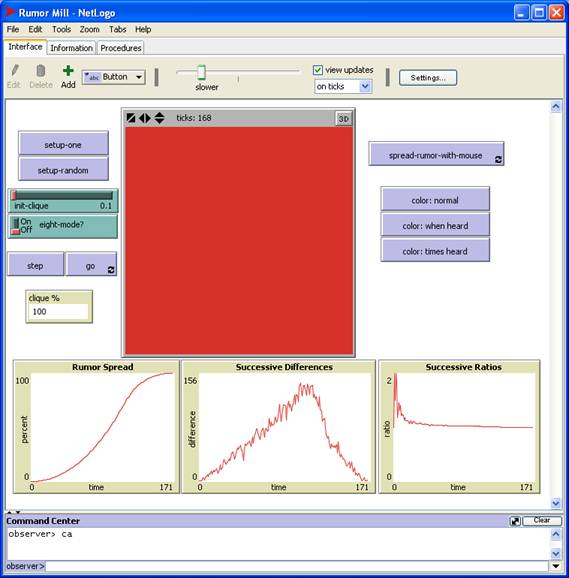Open the widget type Button dropdown
Screen dimensions: 569x578
[x=114, y=77]
